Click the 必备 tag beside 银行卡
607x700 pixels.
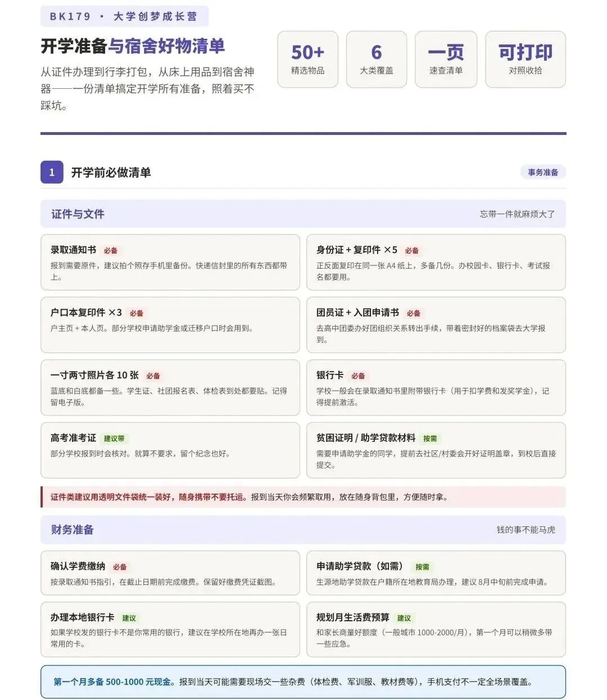359,376
